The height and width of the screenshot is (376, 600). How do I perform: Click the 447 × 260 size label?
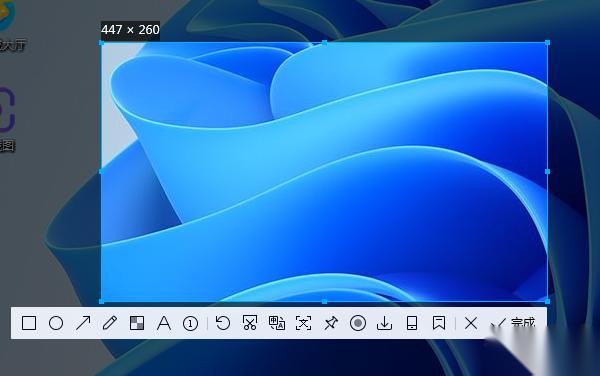coord(130,30)
